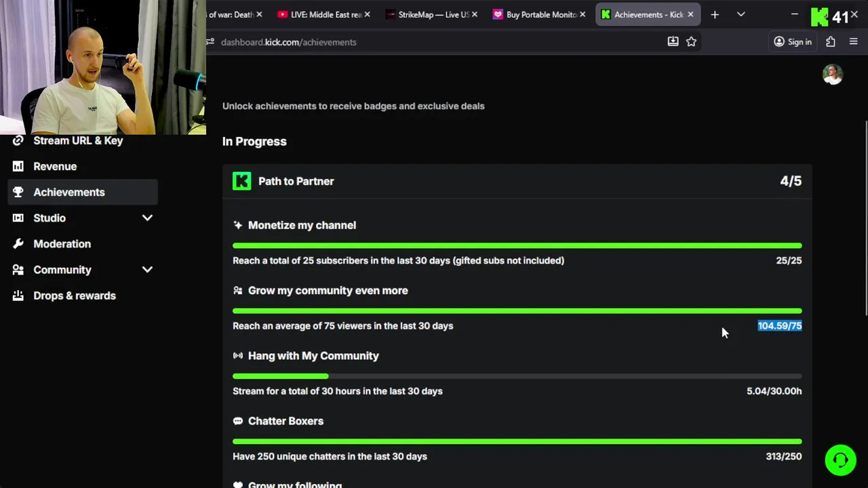Click the In Progress heading
This screenshot has width=868, height=488.
click(254, 141)
